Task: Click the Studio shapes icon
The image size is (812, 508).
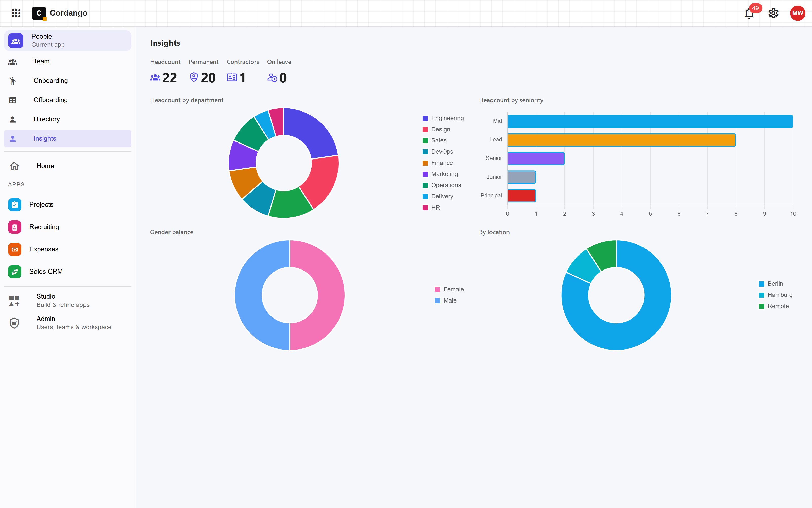Action: 14,301
